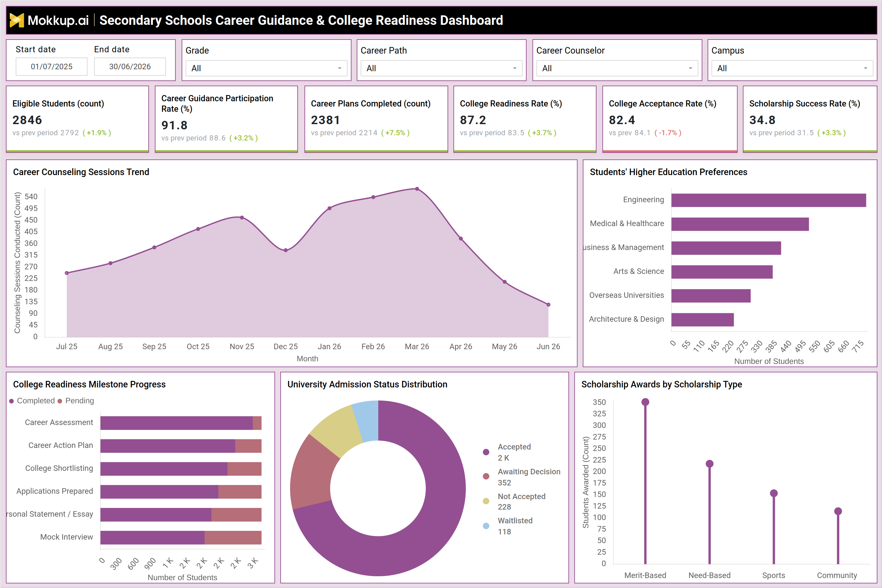Click the Mar 26 peak data point
Viewport: 882px width, 588px height.
pos(417,189)
